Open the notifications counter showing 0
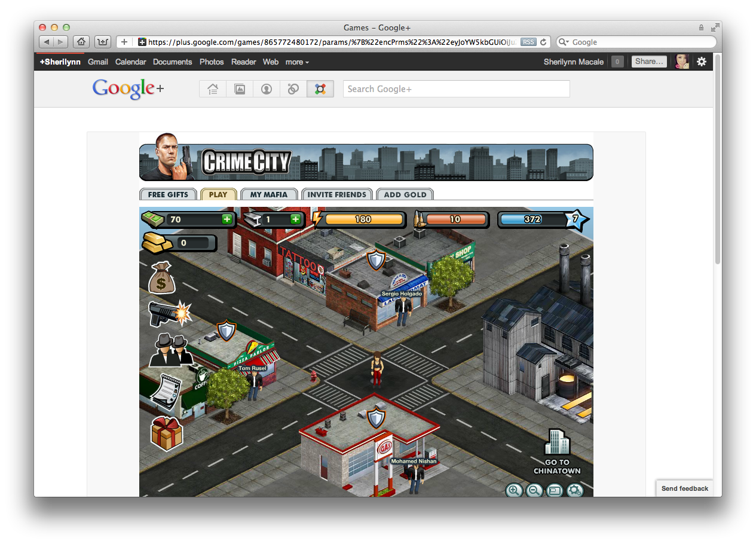Image resolution: width=756 pixels, height=544 pixels. coord(617,62)
